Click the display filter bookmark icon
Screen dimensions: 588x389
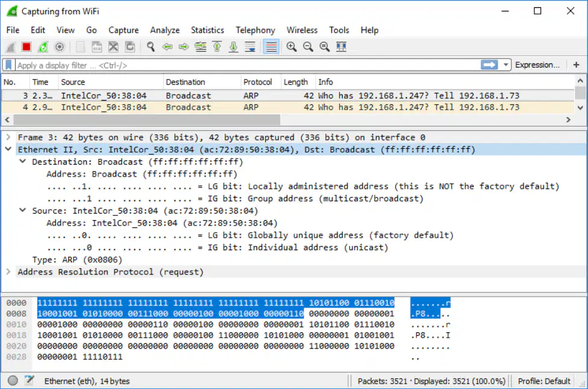click(8, 65)
